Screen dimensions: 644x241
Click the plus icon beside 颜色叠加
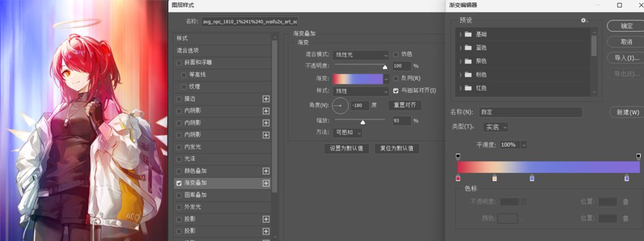[266, 171]
